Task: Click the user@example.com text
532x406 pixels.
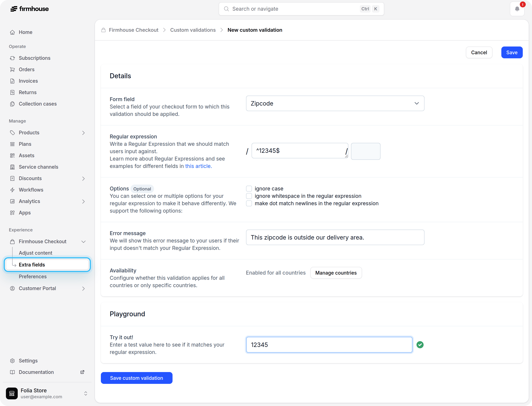Action: [41, 397]
